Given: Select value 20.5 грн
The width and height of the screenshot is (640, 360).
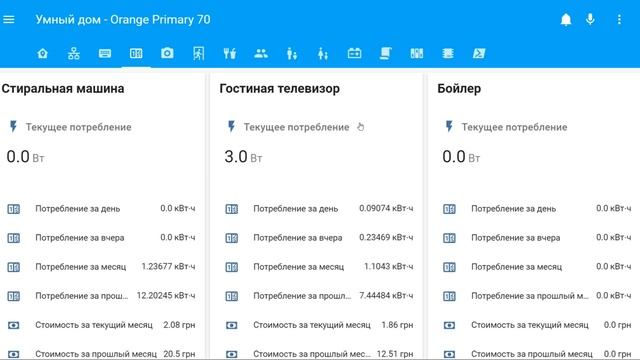Looking at the screenshot, I should (179, 354).
